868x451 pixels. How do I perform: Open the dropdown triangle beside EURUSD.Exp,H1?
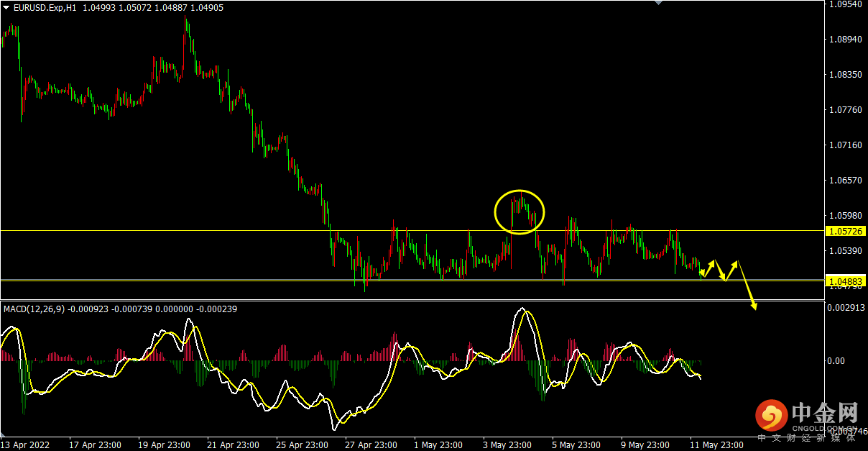point(6,7)
